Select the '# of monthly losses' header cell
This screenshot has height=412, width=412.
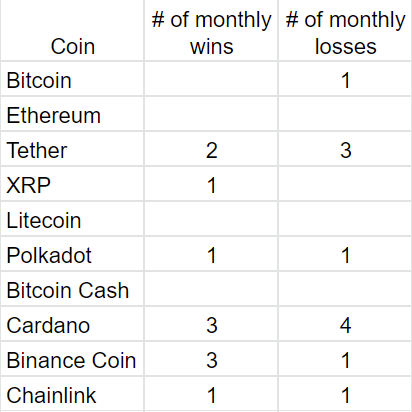pos(345,31)
